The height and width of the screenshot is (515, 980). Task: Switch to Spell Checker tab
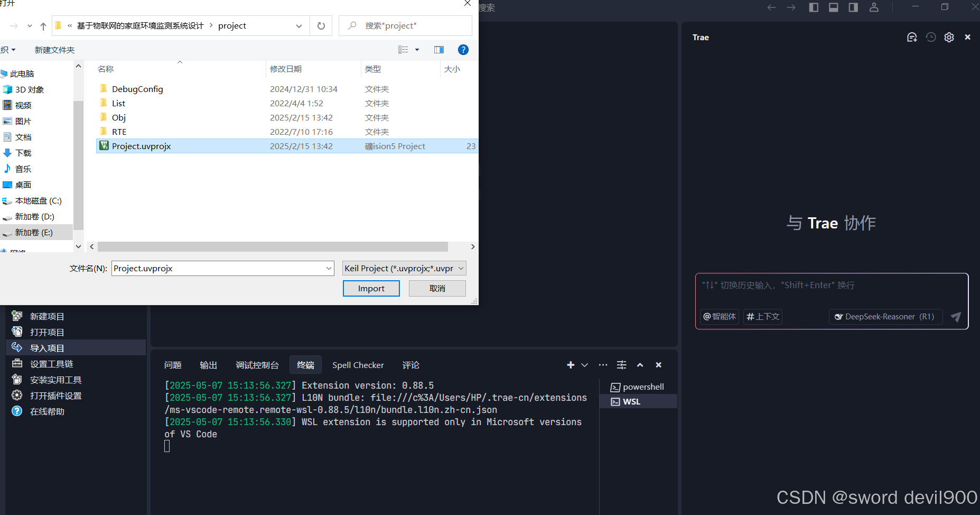tap(358, 365)
